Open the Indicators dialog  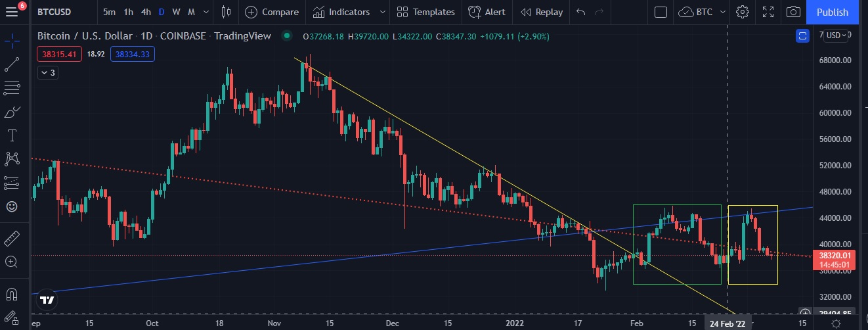click(x=341, y=12)
